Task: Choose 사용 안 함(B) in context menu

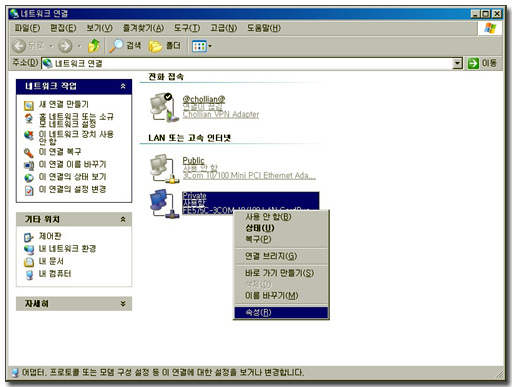Action: click(281, 217)
